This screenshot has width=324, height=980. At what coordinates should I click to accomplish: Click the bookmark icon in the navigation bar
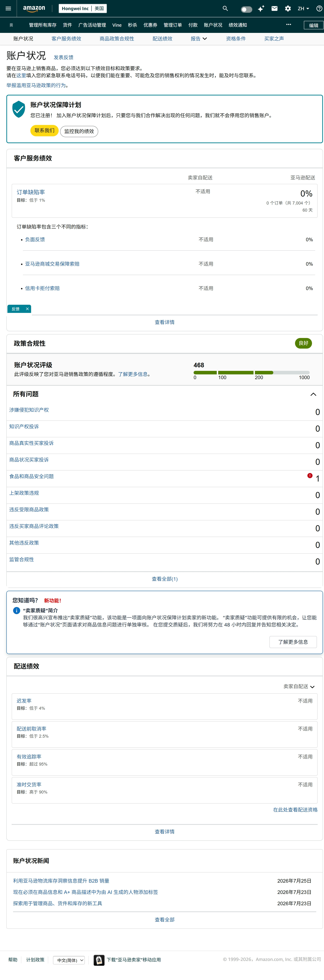tap(11, 25)
